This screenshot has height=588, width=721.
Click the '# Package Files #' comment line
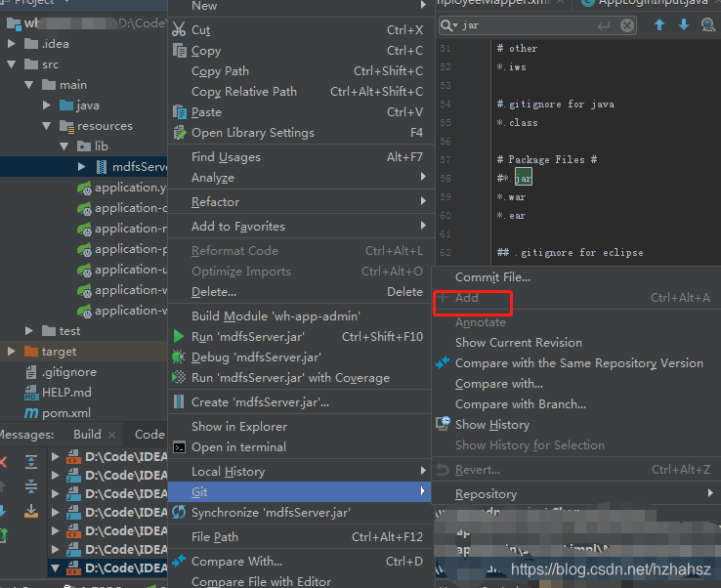tap(547, 159)
